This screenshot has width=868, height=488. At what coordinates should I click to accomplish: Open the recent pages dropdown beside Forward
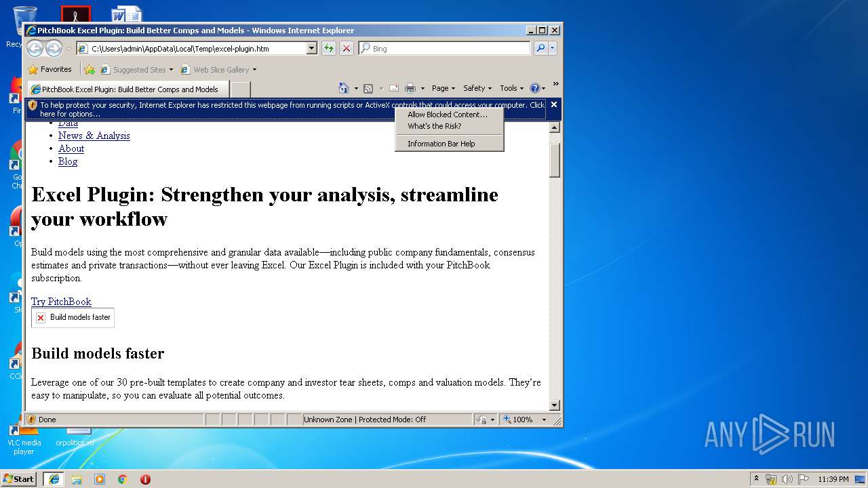click(x=68, y=49)
